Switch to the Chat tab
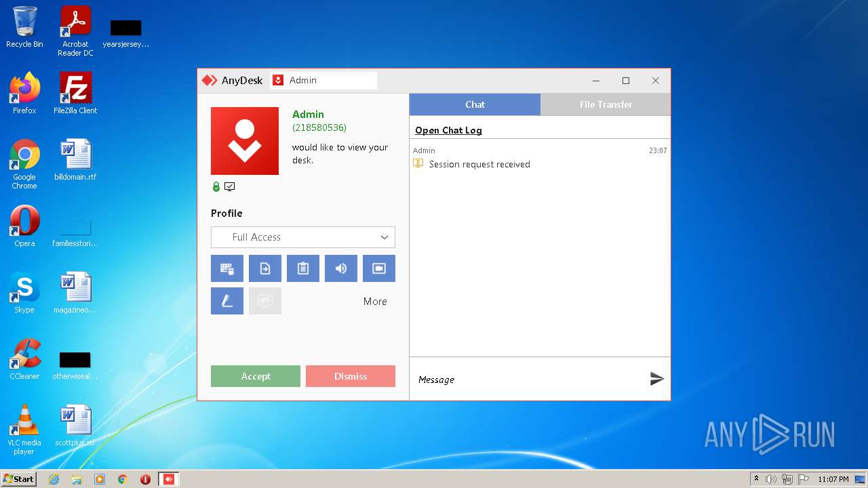Viewport: 868px width, 488px height. pos(475,104)
